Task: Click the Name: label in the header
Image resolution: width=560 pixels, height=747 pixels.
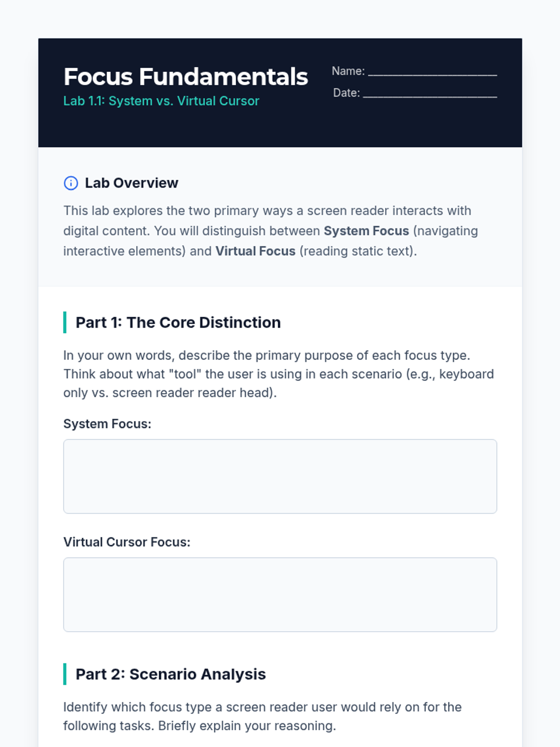Action: [x=348, y=71]
